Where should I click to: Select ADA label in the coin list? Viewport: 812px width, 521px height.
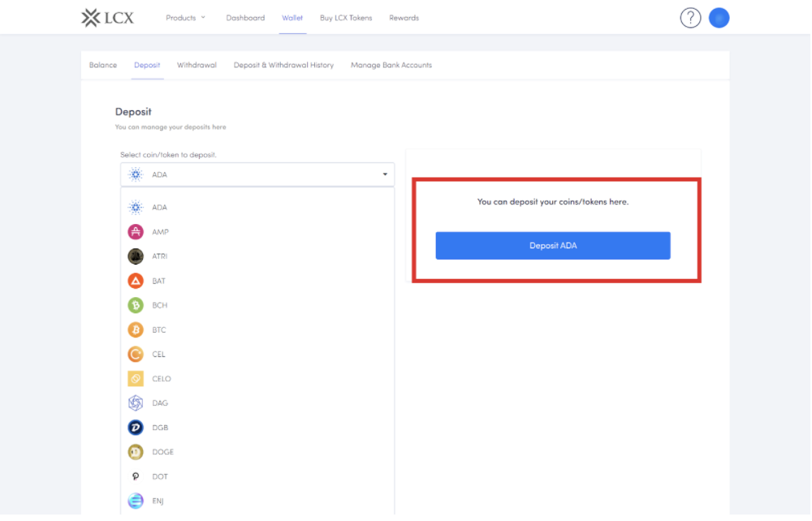[159, 208]
